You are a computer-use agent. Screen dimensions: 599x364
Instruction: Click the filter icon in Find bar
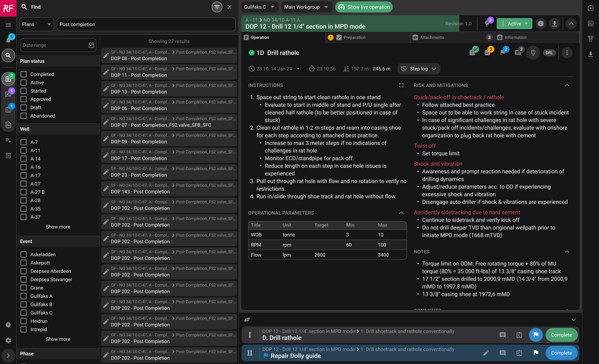pyautogui.click(x=217, y=7)
